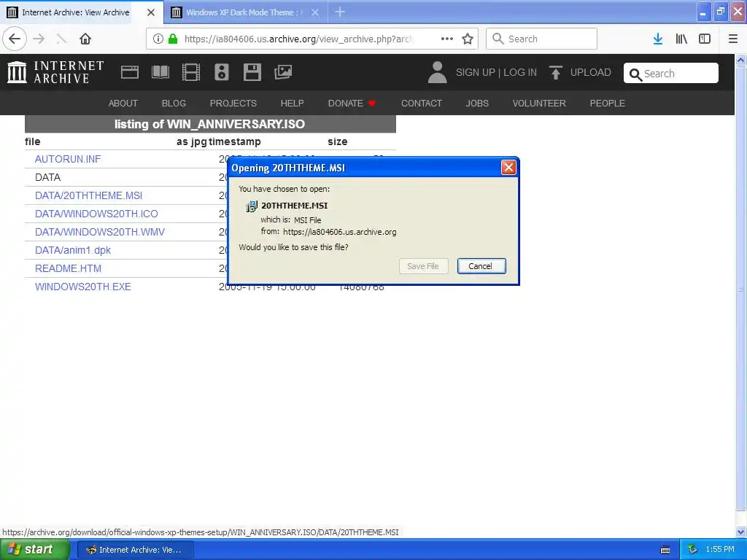Open a new browser tab
The image size is (747, 560).
point(340,12)
